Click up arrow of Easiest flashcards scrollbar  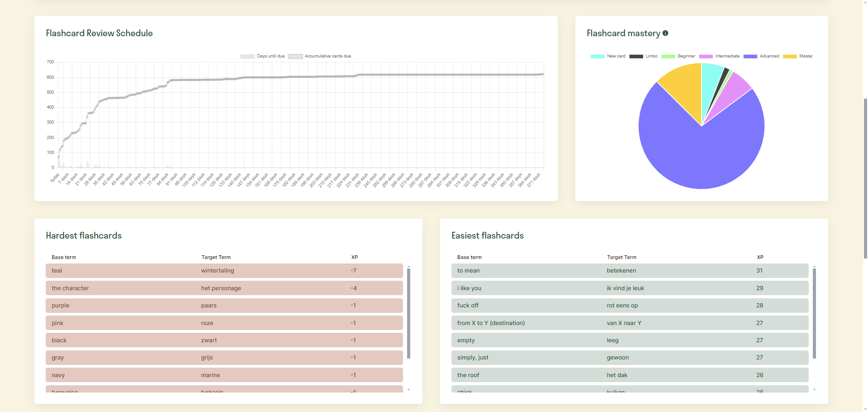pos(814,267)
